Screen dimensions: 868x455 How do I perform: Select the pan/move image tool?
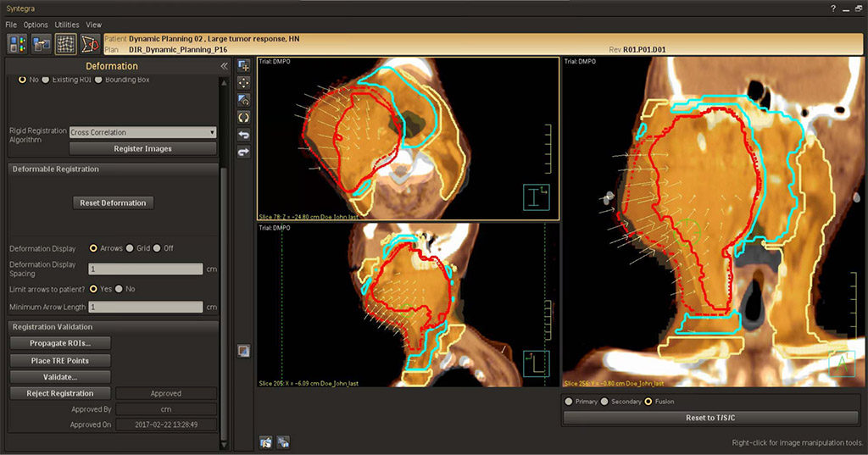[x=243, y=83]
